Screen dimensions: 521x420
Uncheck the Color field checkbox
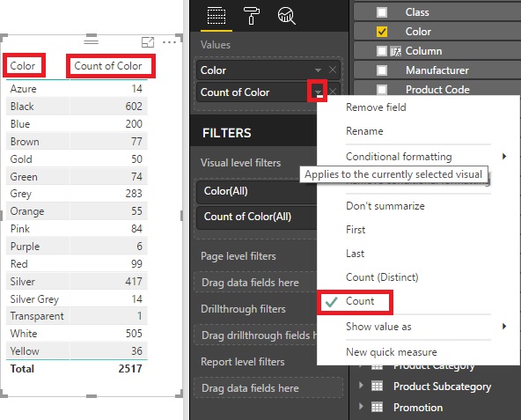point(382,32)
